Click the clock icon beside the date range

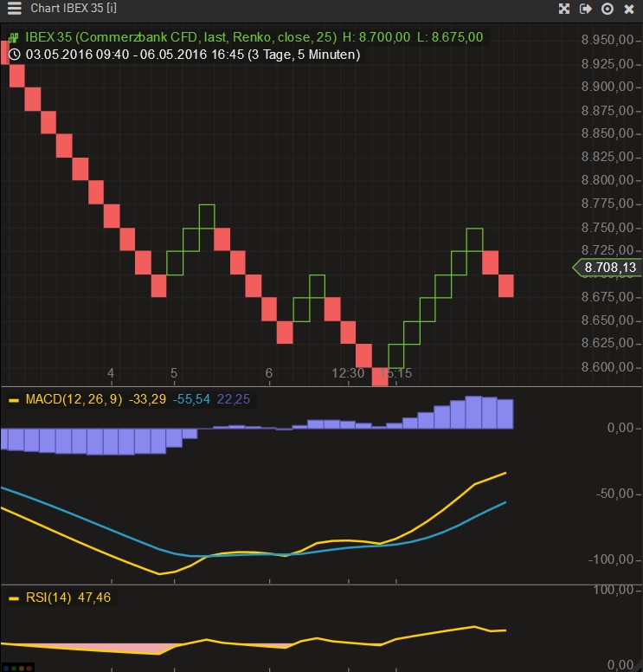coord(14,54)
